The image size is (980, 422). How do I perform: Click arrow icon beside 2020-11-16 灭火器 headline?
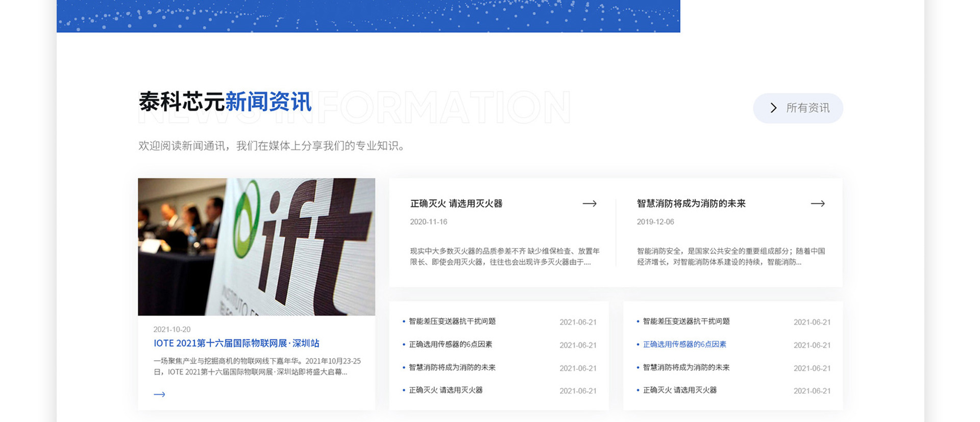(590, 203)
